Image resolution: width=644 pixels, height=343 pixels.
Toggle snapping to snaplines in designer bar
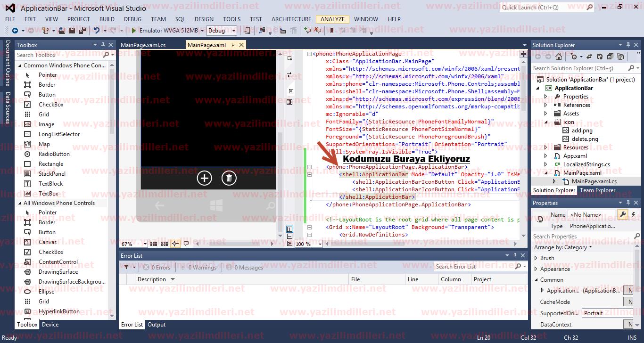175,244
